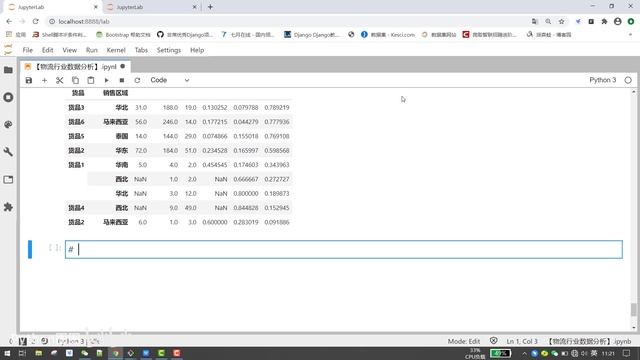Close the second JupyterLab browser tab

tap(195, 7)
